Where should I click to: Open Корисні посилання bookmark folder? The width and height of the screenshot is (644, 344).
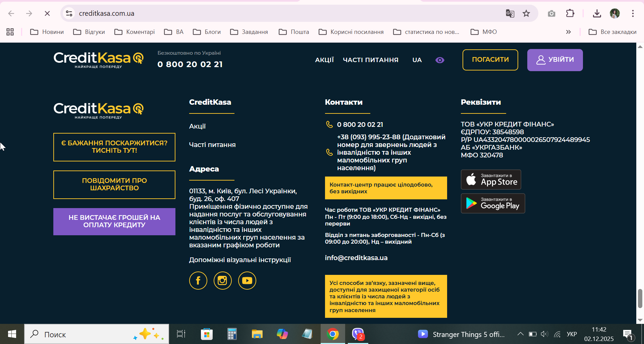tap(351, 32)
